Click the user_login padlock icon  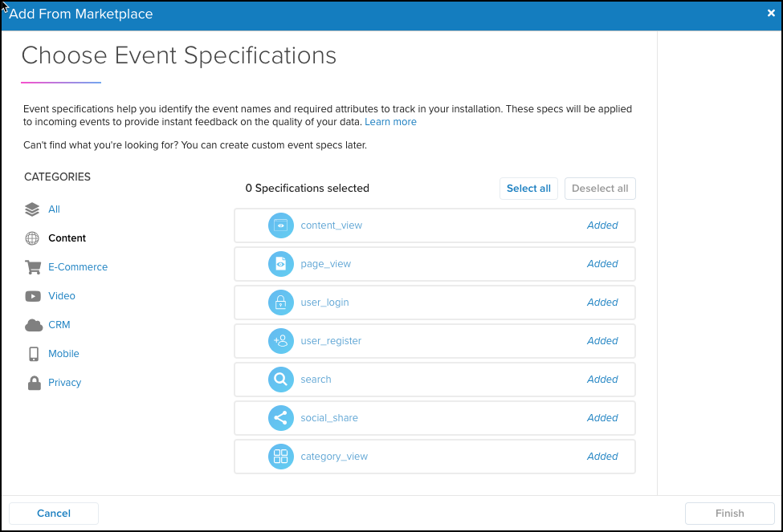280,303
